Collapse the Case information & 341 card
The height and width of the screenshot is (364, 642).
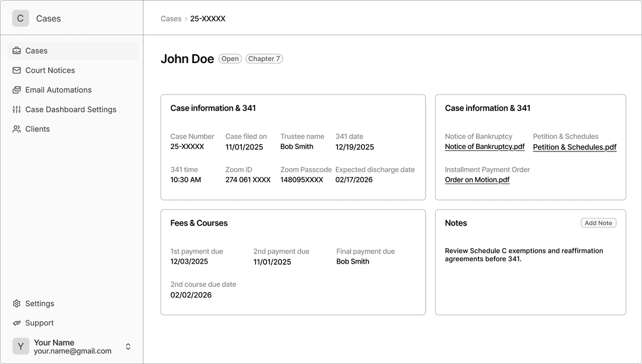pos(213,108)
